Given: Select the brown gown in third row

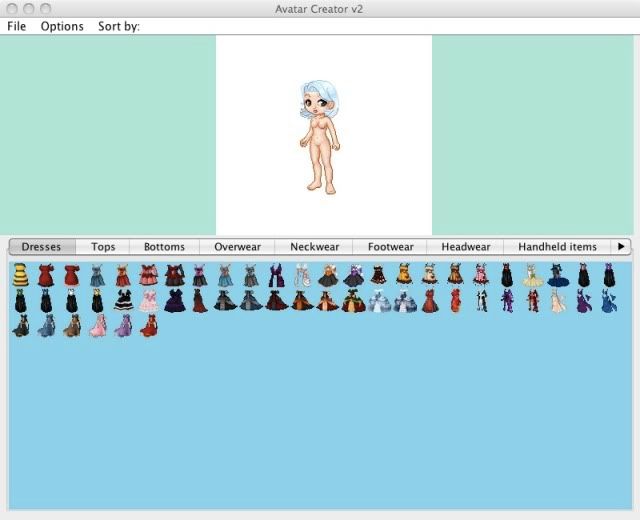Looking at the screenshot, I should [x=72, y=326].
